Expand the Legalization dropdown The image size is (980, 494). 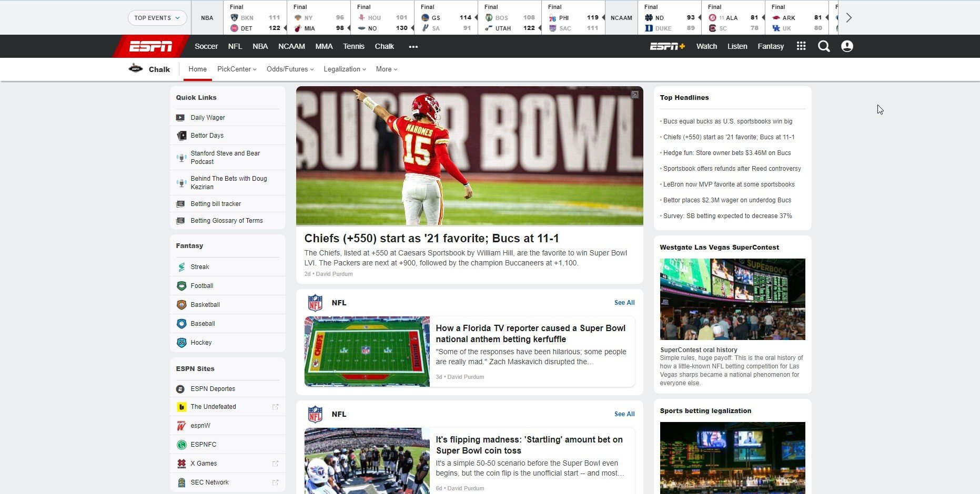click(345, 69)
